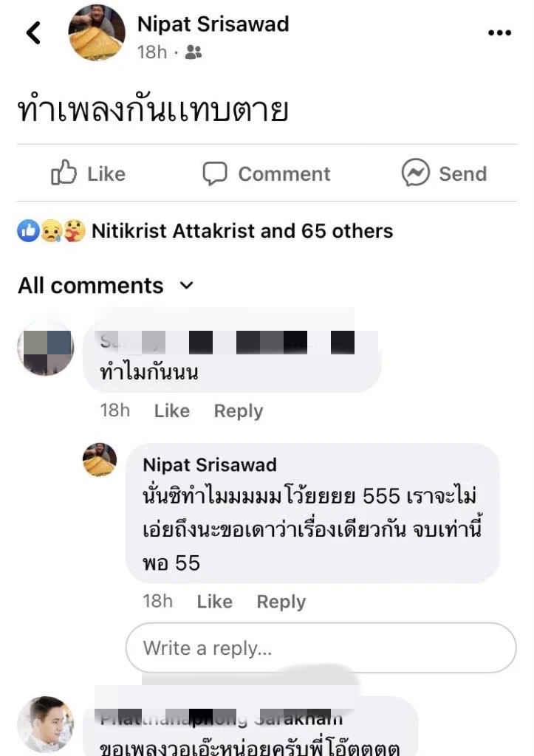Tap the Comment speech bubble icon
This screenshot has width=534, height=756.
click(215, 173)
